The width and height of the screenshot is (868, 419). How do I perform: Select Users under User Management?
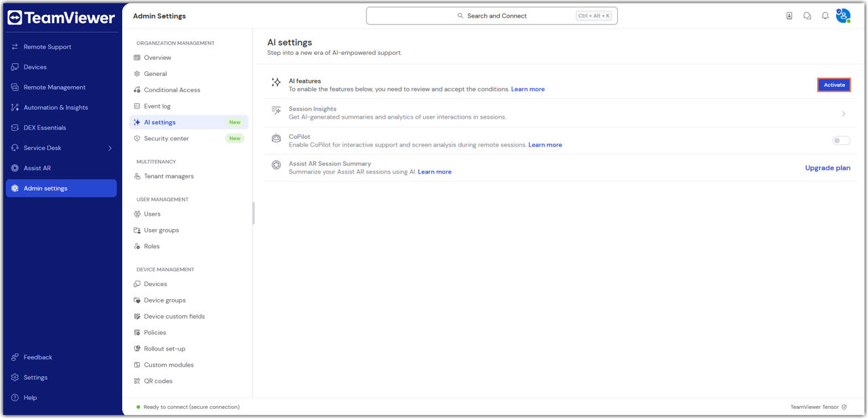click(x=152, y=214)
